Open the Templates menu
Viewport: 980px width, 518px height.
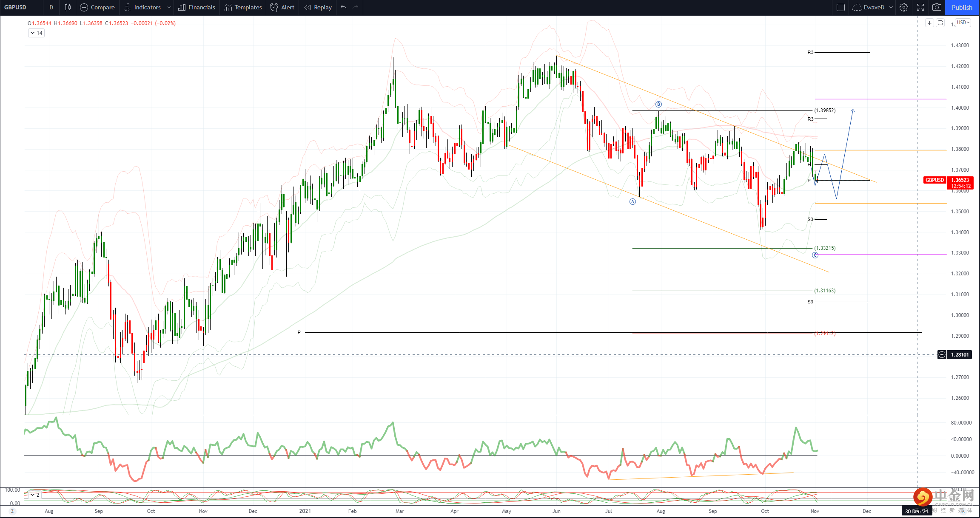pyautogui.click(x=243, y=7)
